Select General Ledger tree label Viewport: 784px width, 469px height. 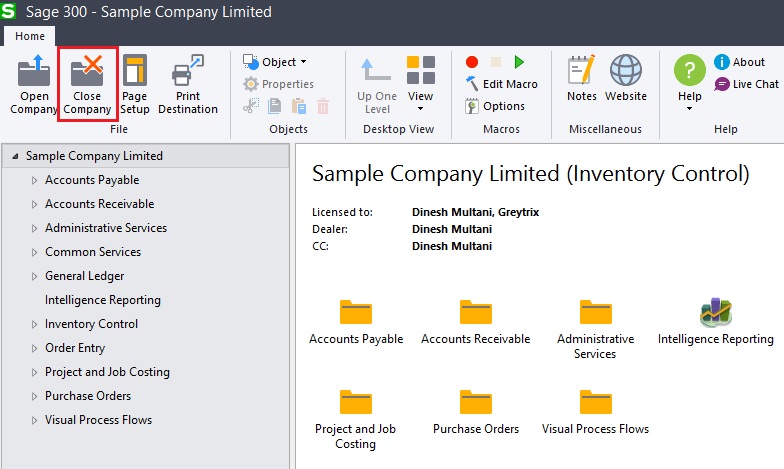click(x=84, y=276)
